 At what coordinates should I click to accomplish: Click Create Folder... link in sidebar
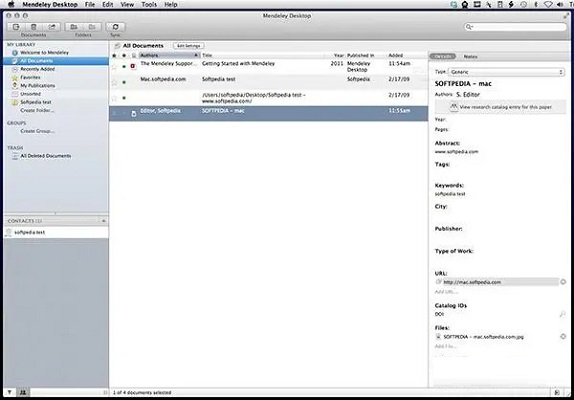point(37,110)
